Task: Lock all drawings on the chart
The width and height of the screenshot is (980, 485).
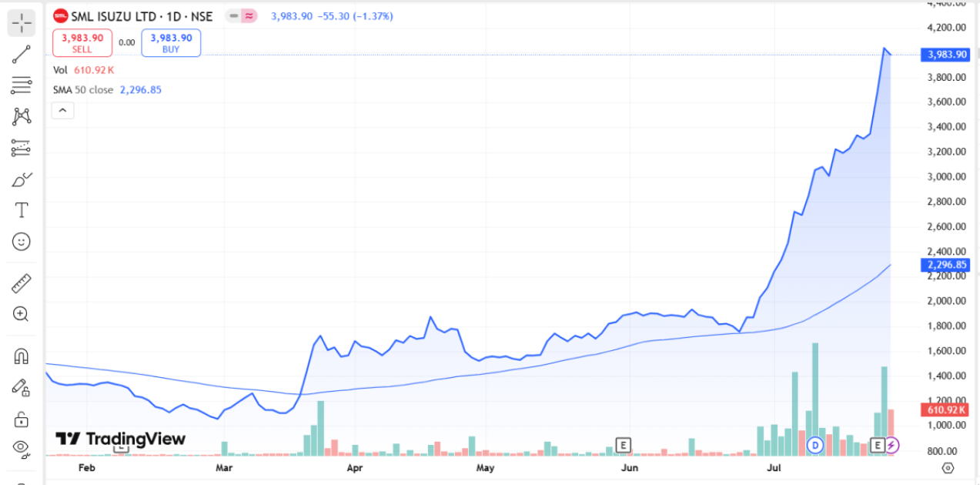Action: (x=22, y=420)
